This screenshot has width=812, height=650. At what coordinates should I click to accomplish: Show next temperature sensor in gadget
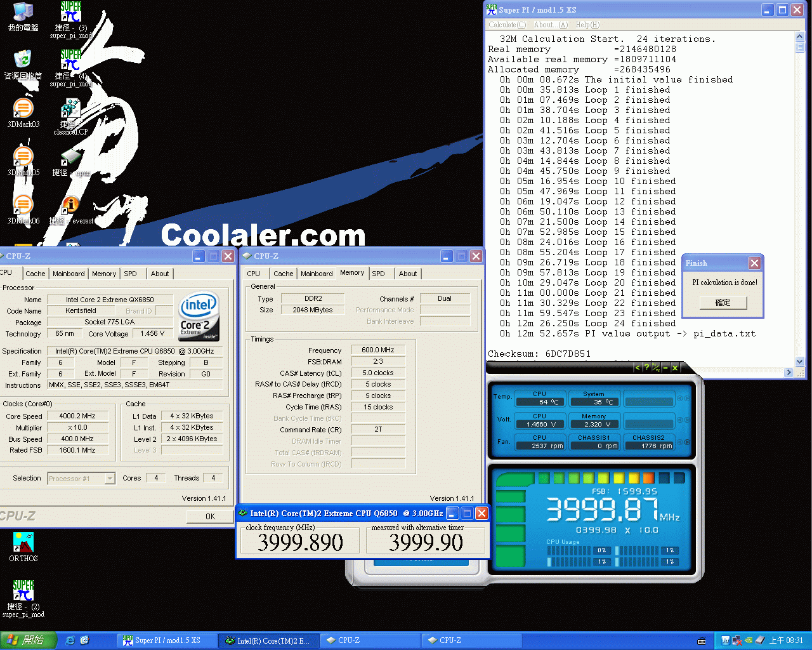[x=687, y=399]
